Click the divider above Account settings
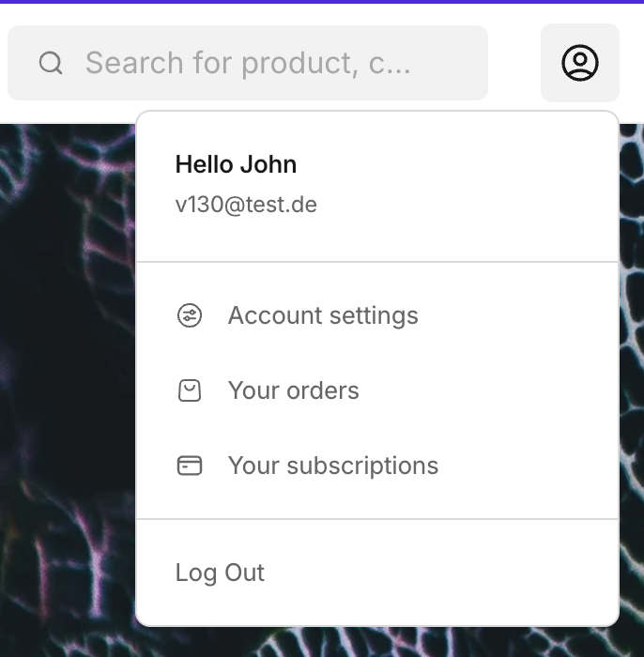This screenshot has width=644, height=657. click(377, 262)
